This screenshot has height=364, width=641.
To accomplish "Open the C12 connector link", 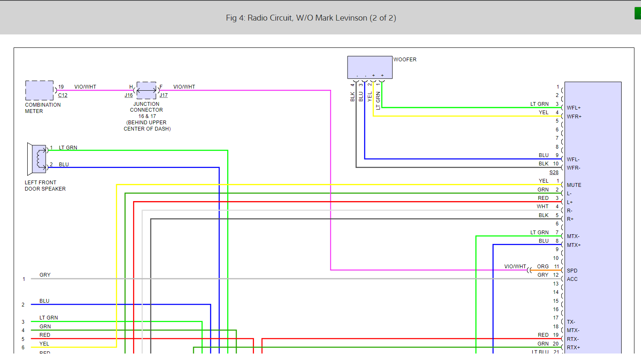I will coord(63,95).
